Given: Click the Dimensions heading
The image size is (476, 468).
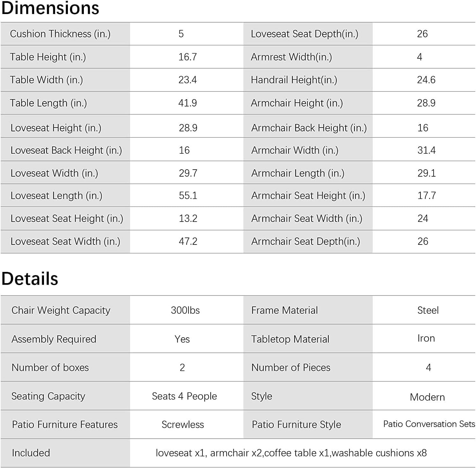Looking at the screenshot, I should point(50,8).
